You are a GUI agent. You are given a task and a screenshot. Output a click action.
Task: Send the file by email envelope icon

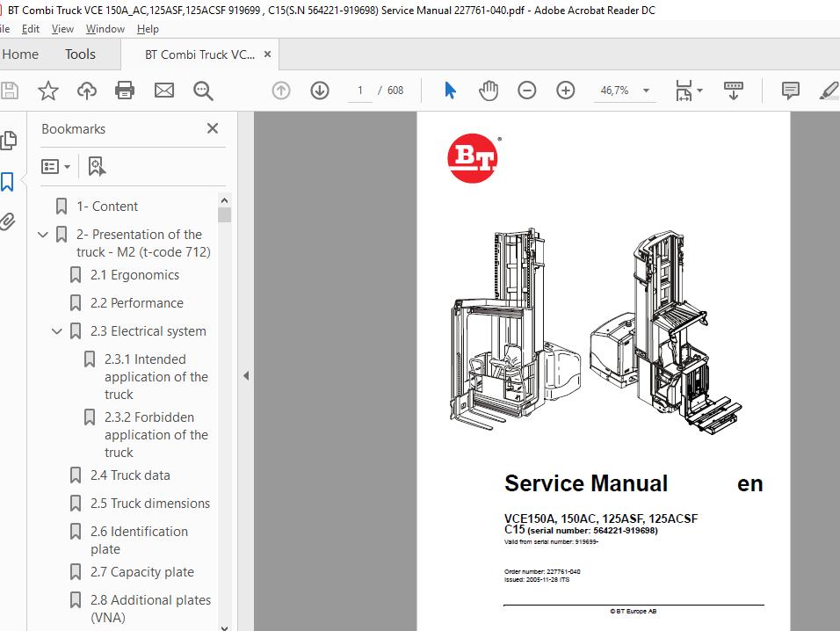tap(164, 91)
